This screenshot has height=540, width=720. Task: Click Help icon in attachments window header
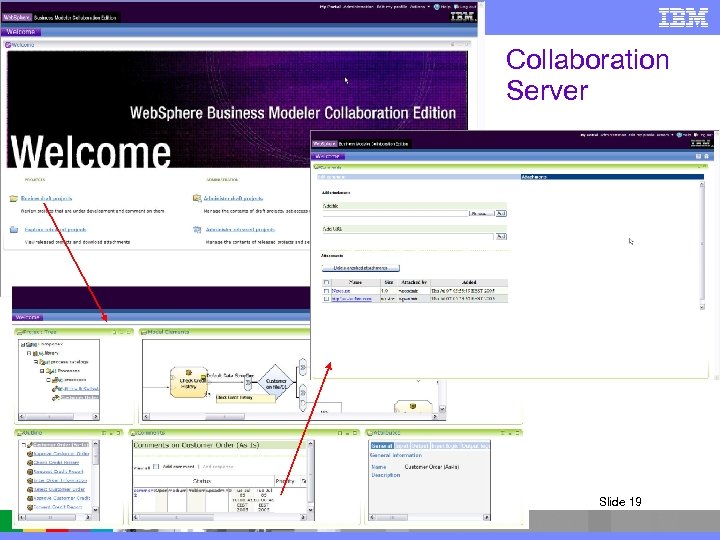pos(679,135)
